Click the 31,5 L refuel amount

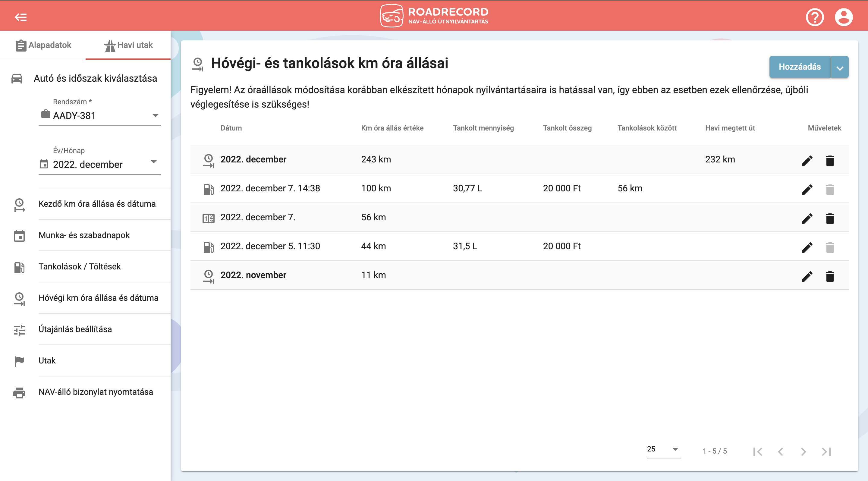(x=465, y=246)
